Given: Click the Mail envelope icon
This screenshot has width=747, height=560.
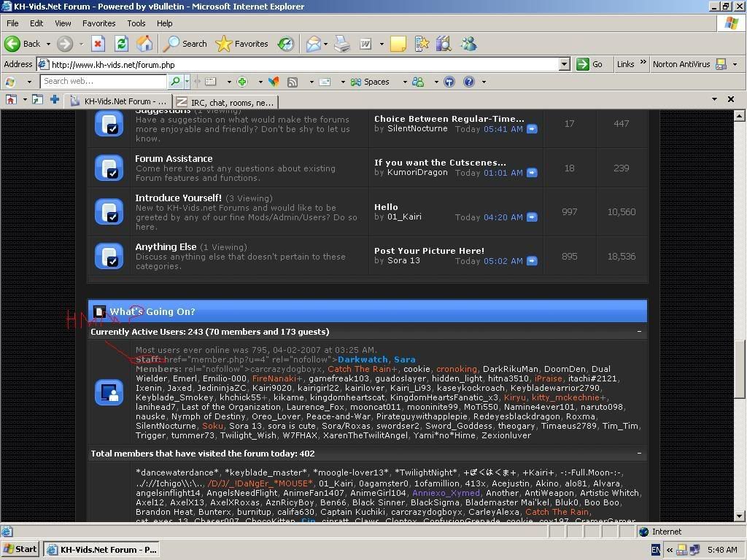Looking at the screenshot, I should pyautogui.click(x=314, y=44).
